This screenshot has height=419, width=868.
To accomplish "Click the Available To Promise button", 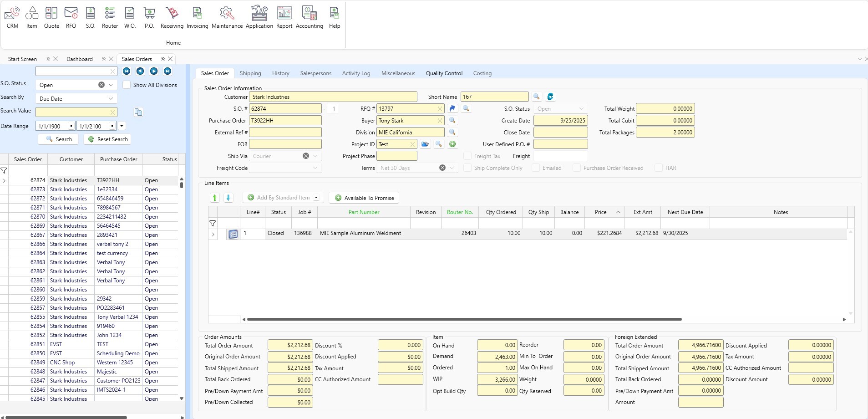I will point(364,198).
